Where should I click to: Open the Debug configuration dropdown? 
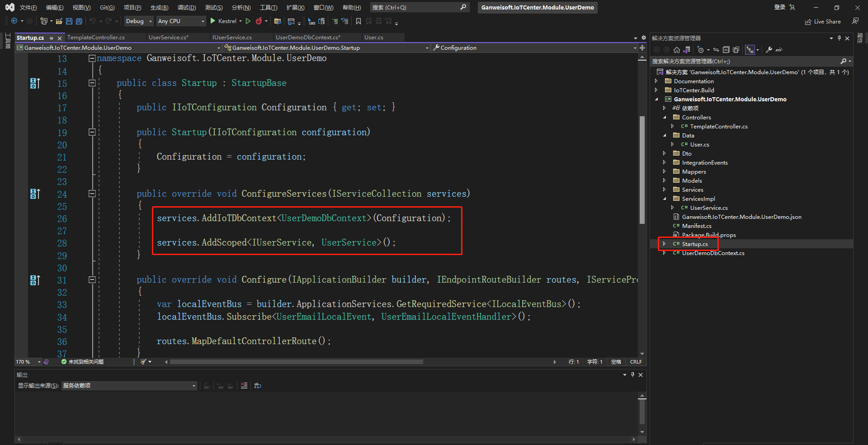[139, 21]
